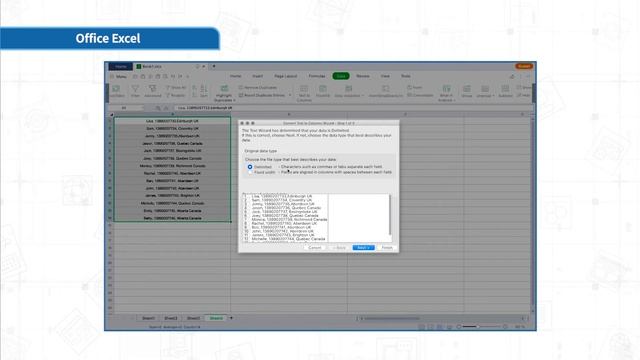Select the cell starting with Rachel
Screen dimensions: 640x360
(172, 173)
